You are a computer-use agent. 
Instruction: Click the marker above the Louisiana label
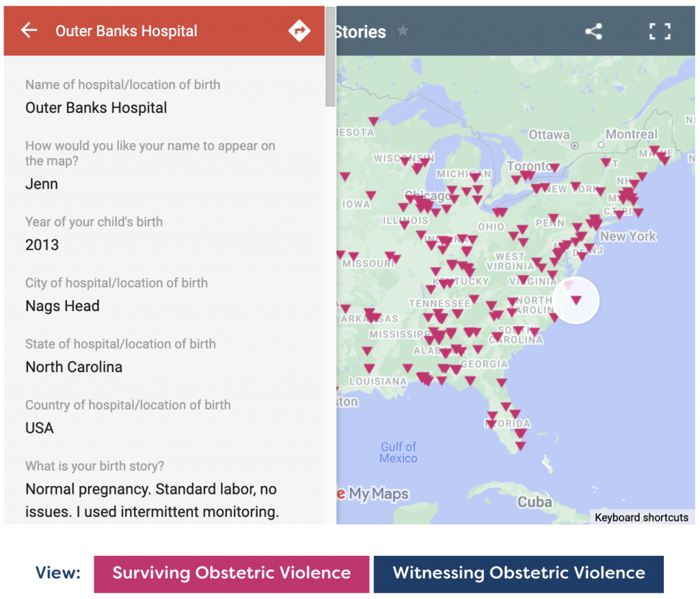point(369,369)
